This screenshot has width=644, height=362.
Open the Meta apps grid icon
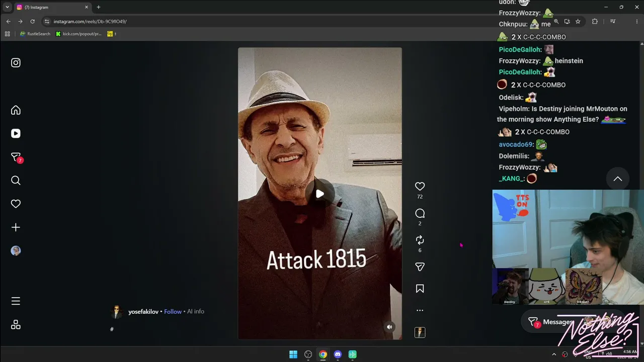tap(16, 325)
